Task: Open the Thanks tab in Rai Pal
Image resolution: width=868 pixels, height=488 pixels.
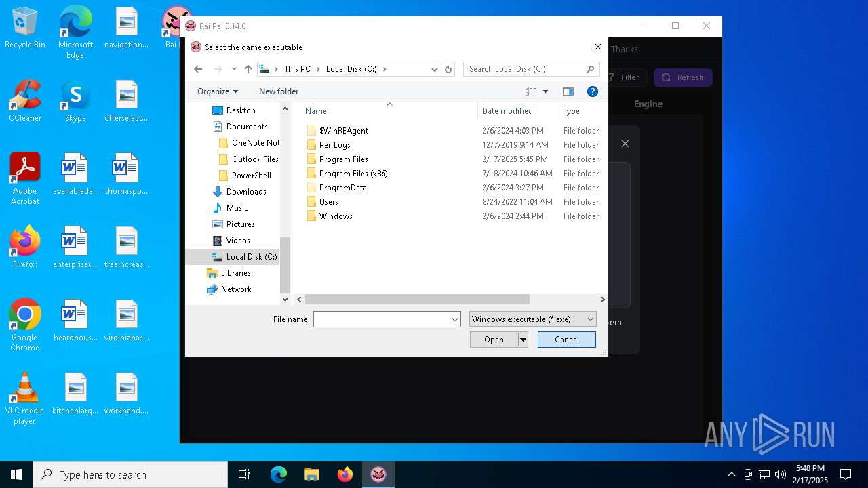Action: pos(624,49)
